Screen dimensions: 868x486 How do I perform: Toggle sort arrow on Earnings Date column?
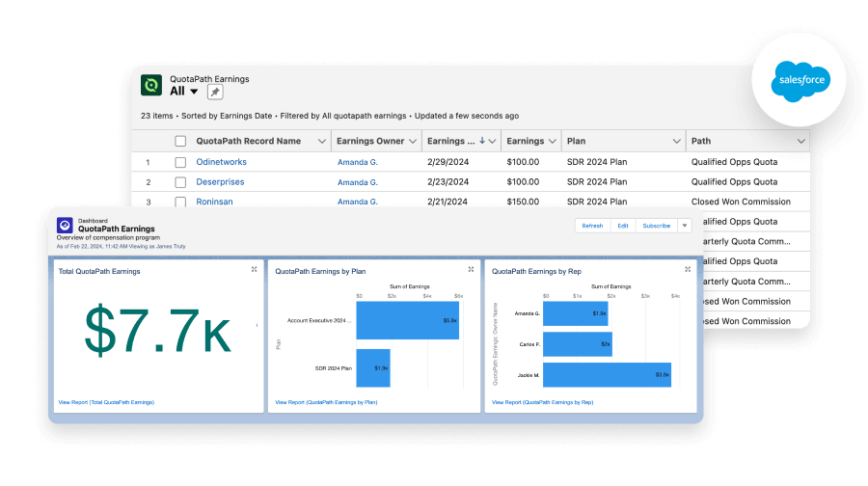(x=482, y=141)
